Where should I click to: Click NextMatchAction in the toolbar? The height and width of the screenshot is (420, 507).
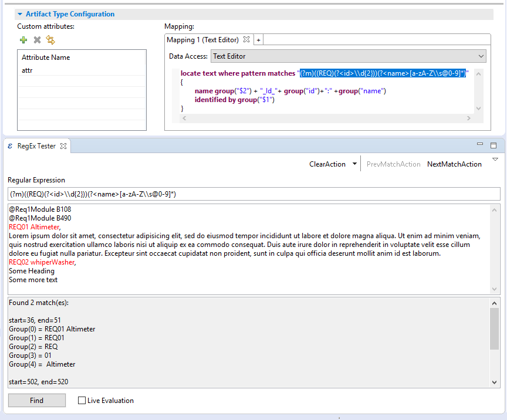point(454,164)
